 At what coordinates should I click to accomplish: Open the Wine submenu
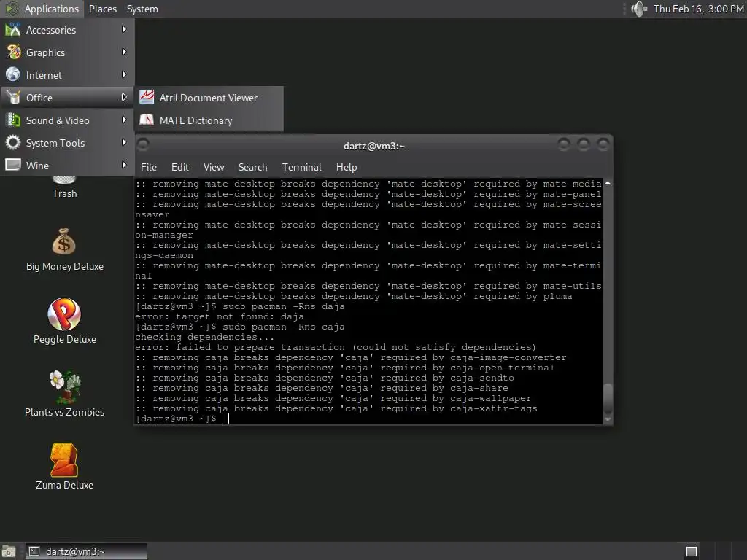point(67,166)
